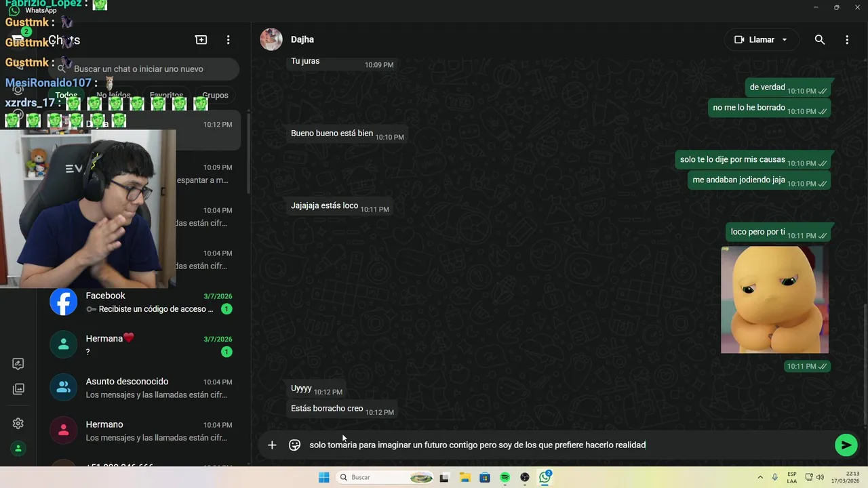Image resolution: width=868 pixels, height=488 pixels.
Task: Open the sidebar icon above the media icon
Action: 18,364
